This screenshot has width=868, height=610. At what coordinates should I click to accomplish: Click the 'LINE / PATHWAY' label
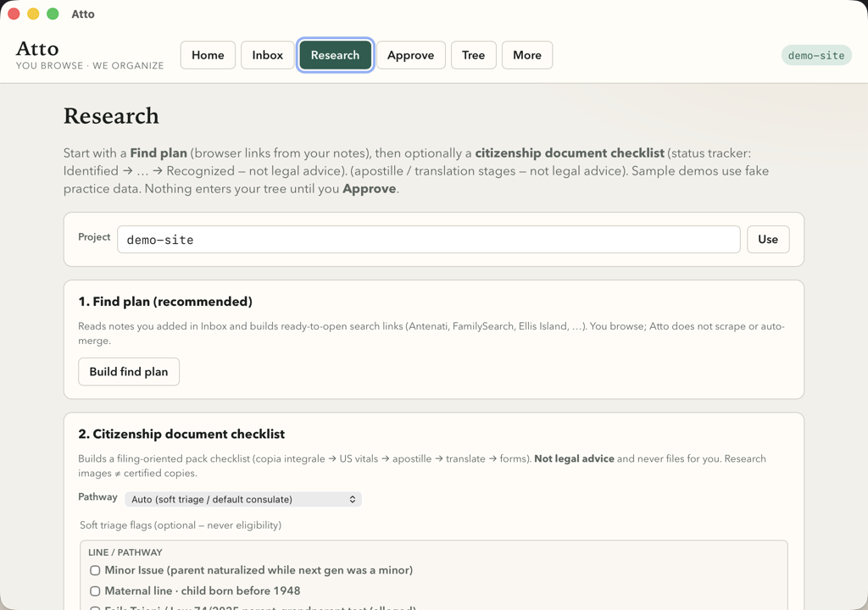(x=125, y=552)
